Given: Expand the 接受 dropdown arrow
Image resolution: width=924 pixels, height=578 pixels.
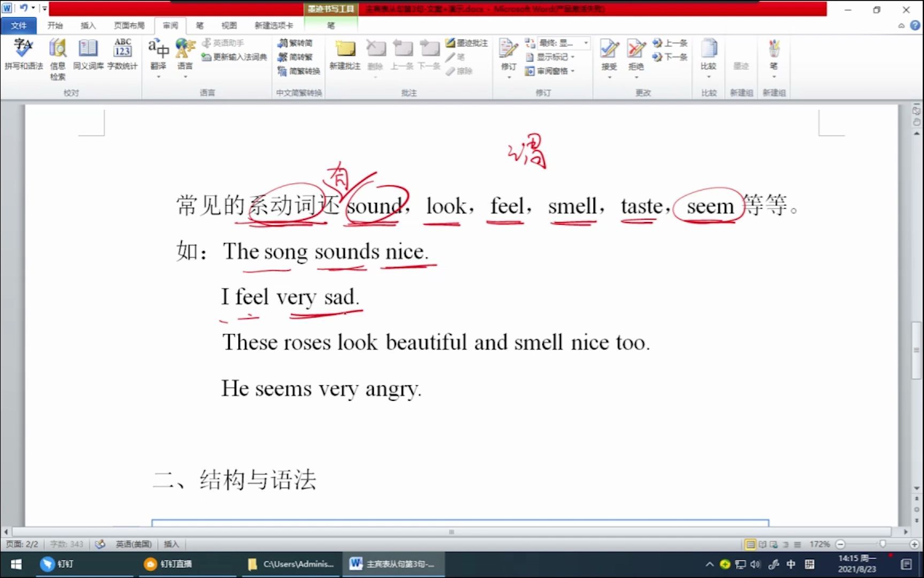Looking at the screenshot, I should [609, 77].
